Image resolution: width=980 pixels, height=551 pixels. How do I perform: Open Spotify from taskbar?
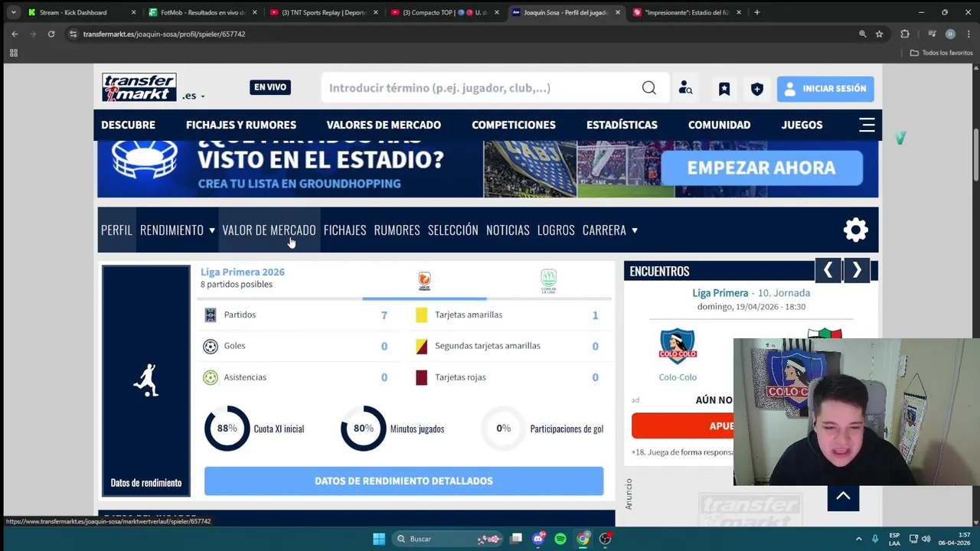click(560, 539)
